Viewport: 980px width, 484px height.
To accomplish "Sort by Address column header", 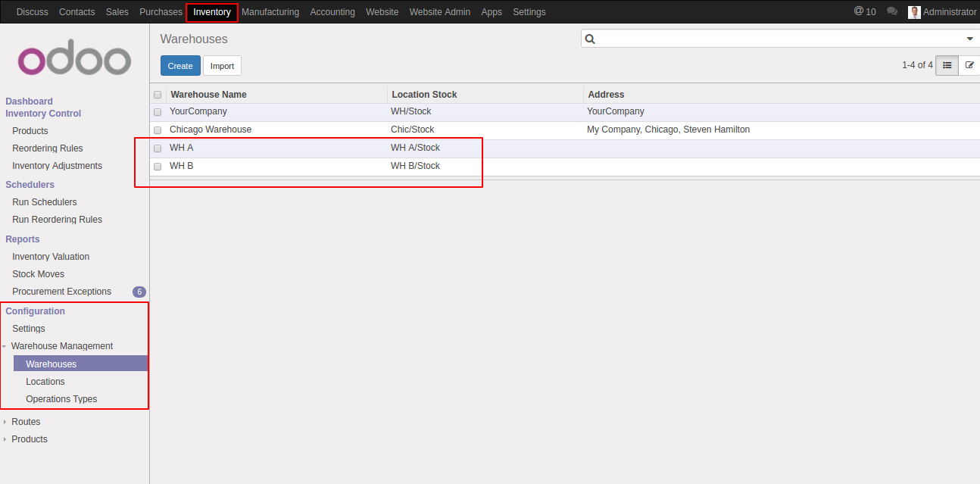I will 606,95.
